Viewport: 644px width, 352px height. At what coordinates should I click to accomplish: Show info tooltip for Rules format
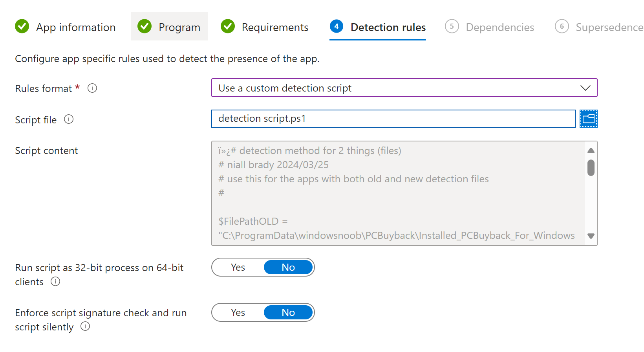pyautogui.click(x=92, y=88)
